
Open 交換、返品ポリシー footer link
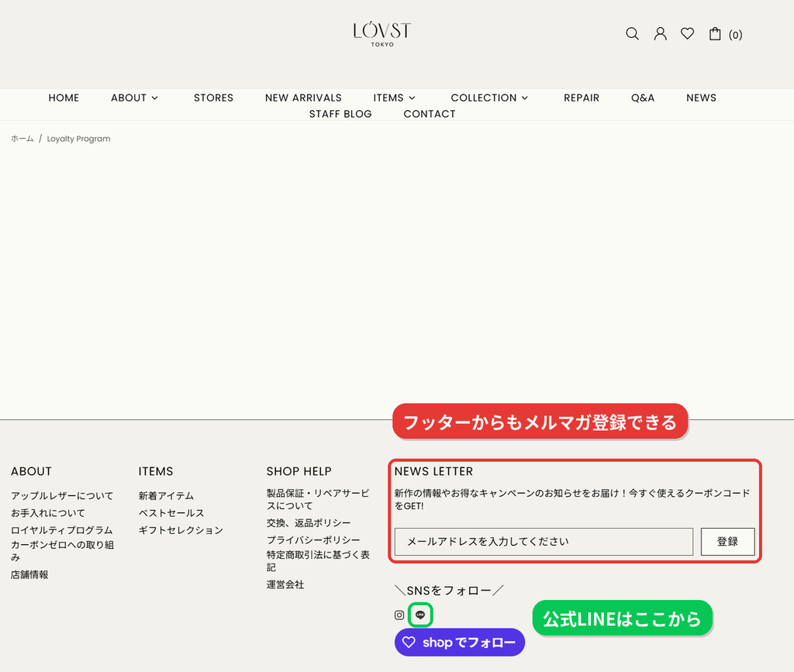309,522
